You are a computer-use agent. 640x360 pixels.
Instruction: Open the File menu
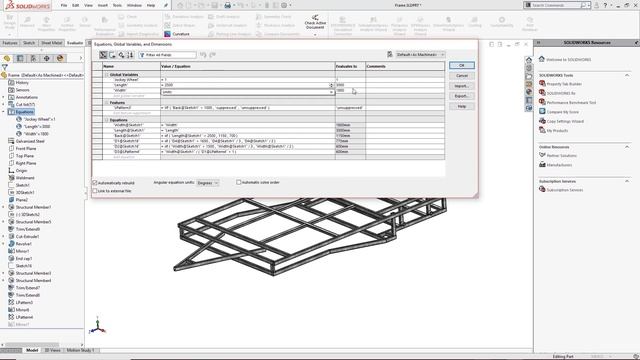tap(64, 5)
